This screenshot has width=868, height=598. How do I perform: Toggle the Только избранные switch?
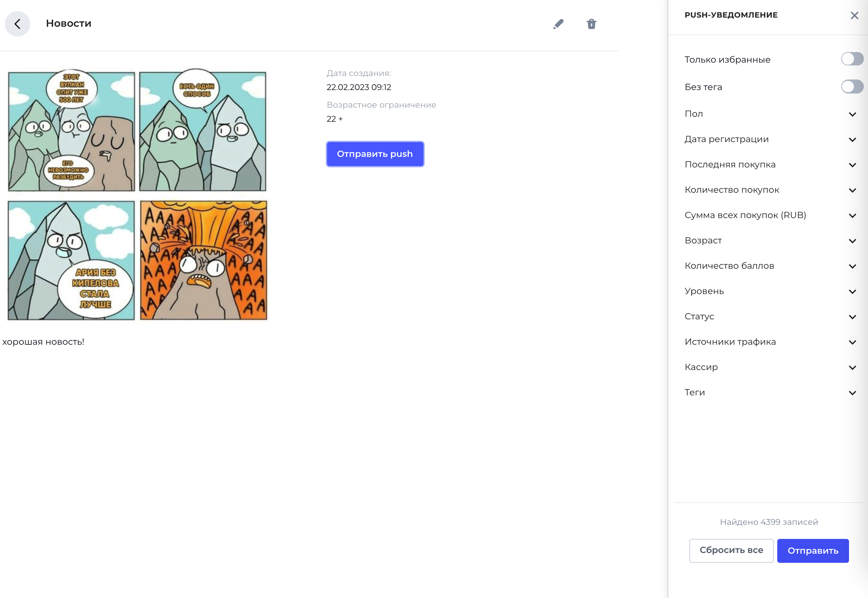click(x=852, y=59)
